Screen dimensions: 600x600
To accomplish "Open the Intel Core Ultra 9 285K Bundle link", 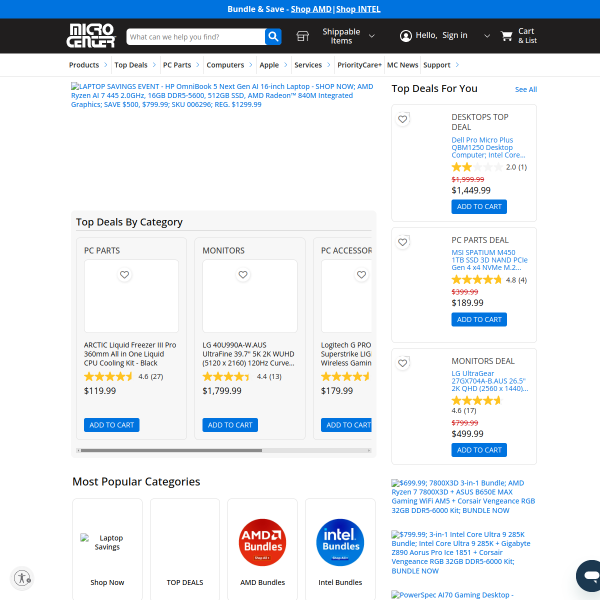I will [461, 553].
